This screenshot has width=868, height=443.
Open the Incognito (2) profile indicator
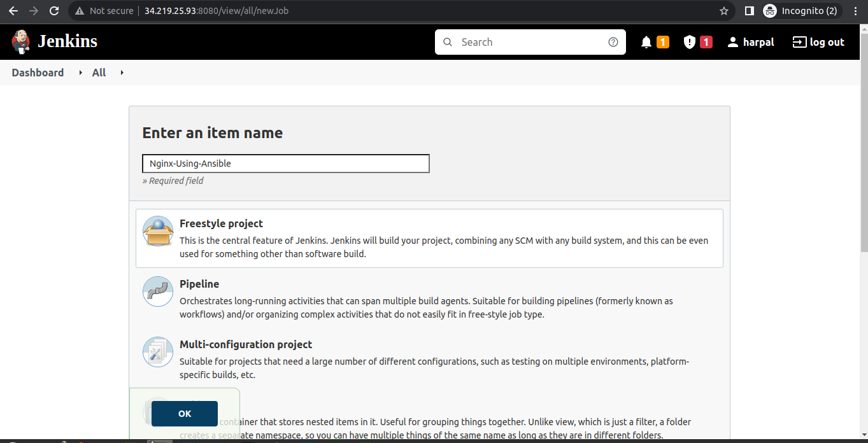[x=802, y=11]
